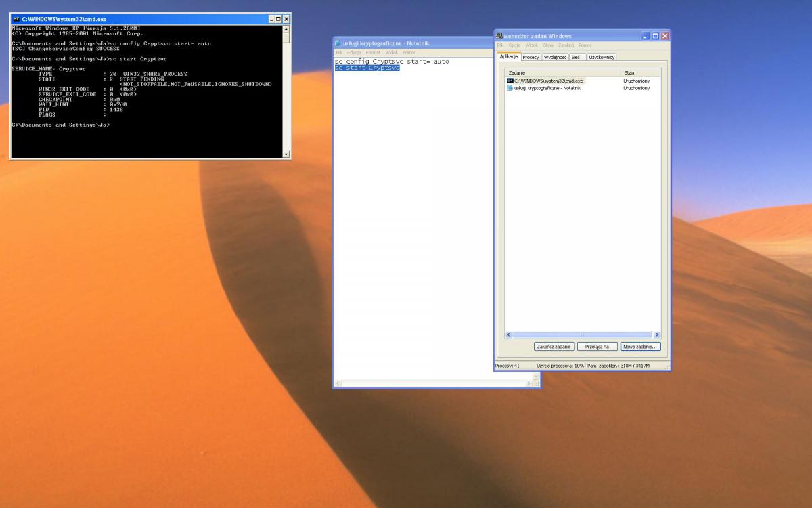812x508 pixels.
Task: Select the Aplikacje tab
Action: [509, 56]
